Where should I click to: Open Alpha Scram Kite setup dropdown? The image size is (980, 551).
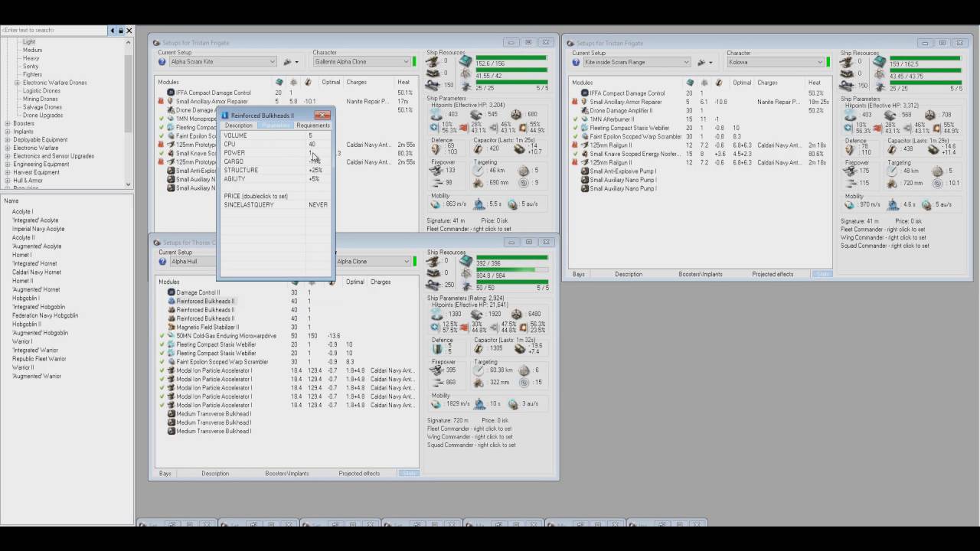(272, 62)
